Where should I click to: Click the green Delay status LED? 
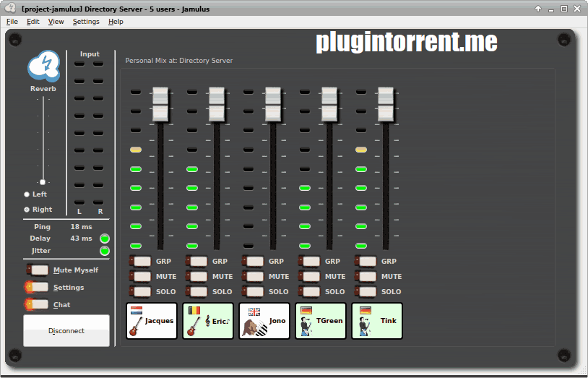[105, 239]
